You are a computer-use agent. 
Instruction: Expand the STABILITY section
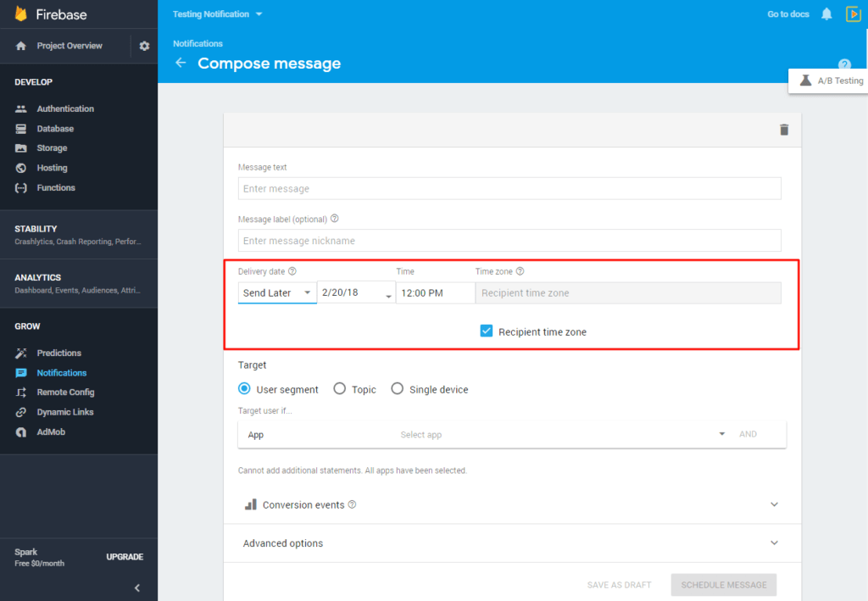pyautogui.click(x=79, y=235)
